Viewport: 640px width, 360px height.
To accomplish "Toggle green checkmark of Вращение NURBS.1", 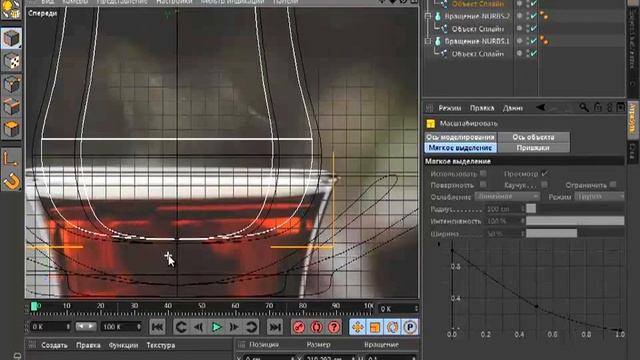I will click(x=534, y=41).
